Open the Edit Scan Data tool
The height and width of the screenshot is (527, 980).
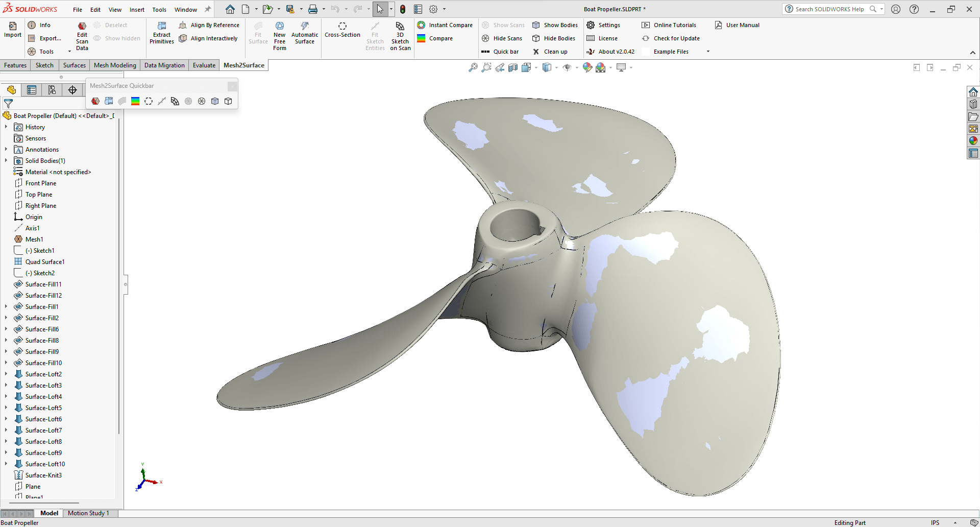pos(82,36)
